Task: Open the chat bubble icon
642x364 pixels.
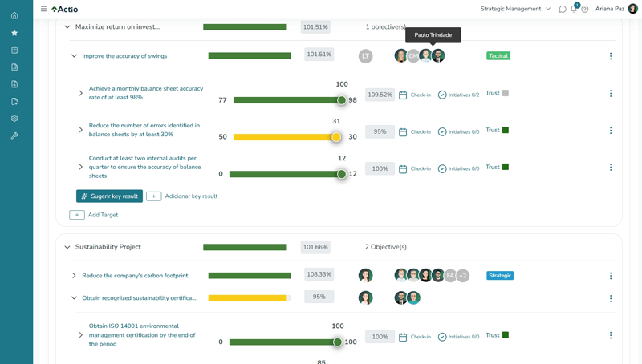Action: pyautogui.click(x=563, y=9)
